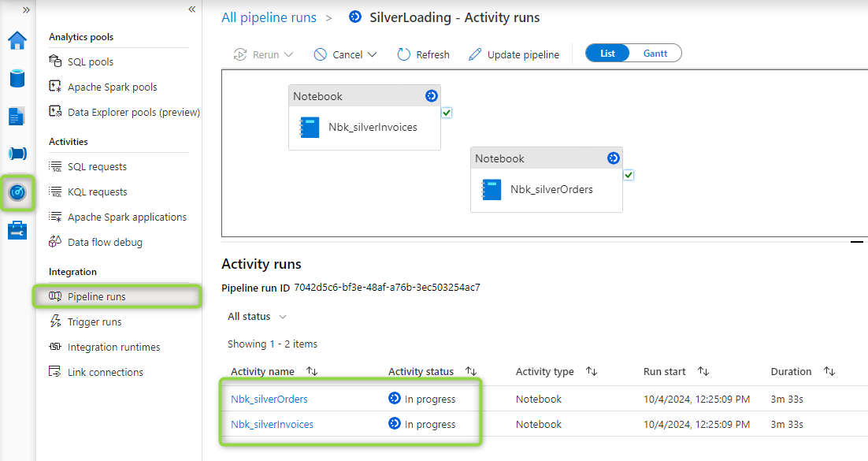
Task: Open Link connections
Action: (x=106, y=372)
